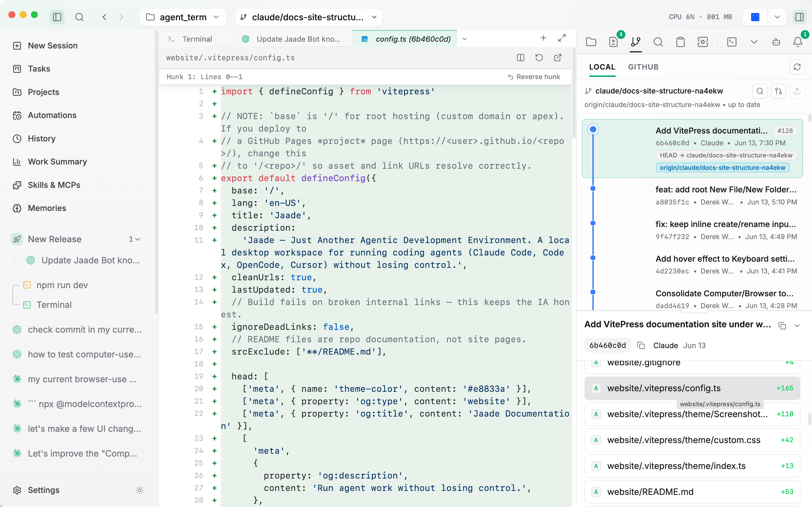Open the clipboard panel icon
The width and height of the screenshot is (812, 507).
680,42
